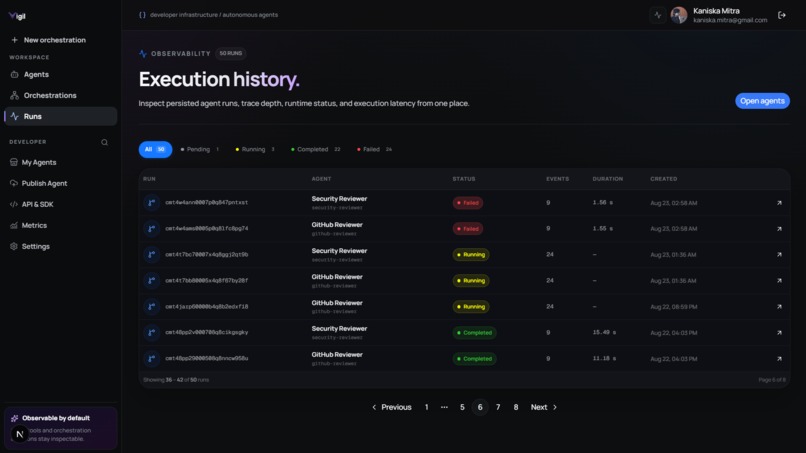The height and width of the screenshot is (453, 806).
Task: Click the Settings gear icon
Action: (14, 247)
